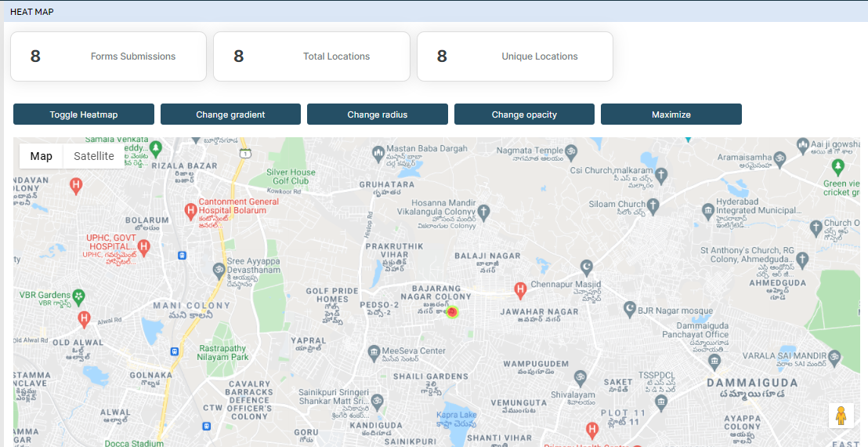Click the MeeSeva Center map pin
Viewport: 868px width, 447px height.
click(x=374, y=351)
